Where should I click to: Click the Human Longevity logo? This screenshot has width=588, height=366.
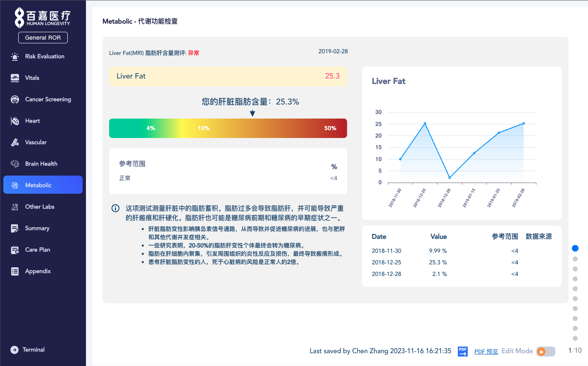(x=43, y=18)
